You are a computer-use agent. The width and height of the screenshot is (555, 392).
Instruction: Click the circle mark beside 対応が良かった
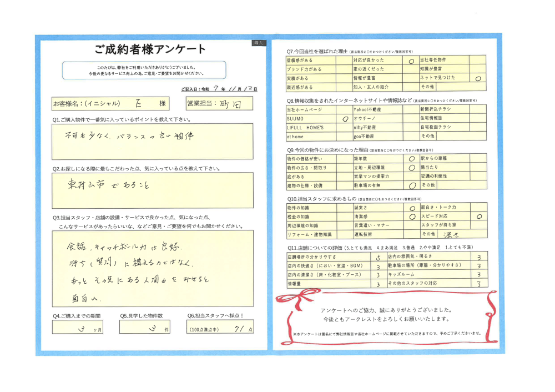pyautogui.click(x=411, y=60)
